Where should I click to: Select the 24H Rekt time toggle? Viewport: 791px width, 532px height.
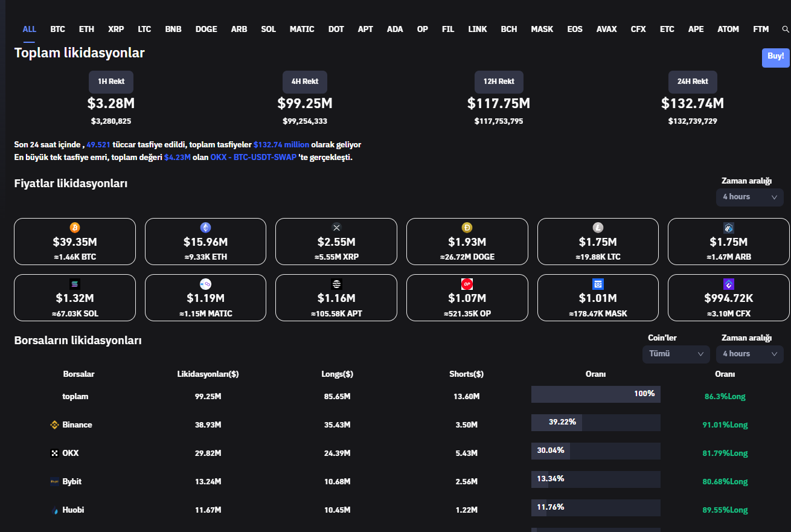pos(692,82)
